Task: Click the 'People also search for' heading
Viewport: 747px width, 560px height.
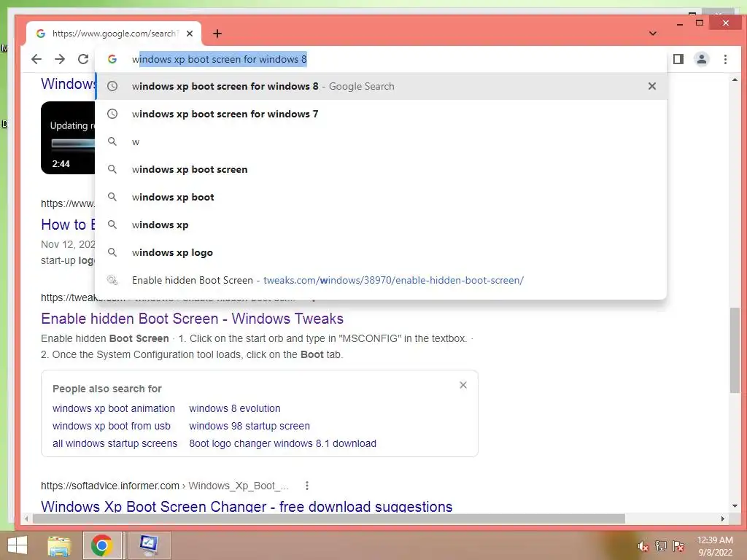Action: click(x=107, y=389)
